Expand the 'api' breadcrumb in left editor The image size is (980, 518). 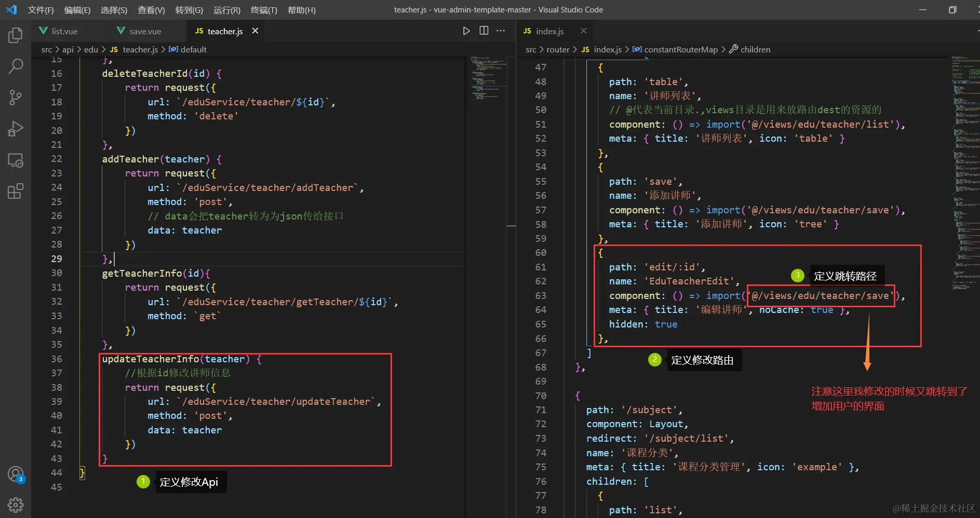pyautogui.click(x=68, y=49)
